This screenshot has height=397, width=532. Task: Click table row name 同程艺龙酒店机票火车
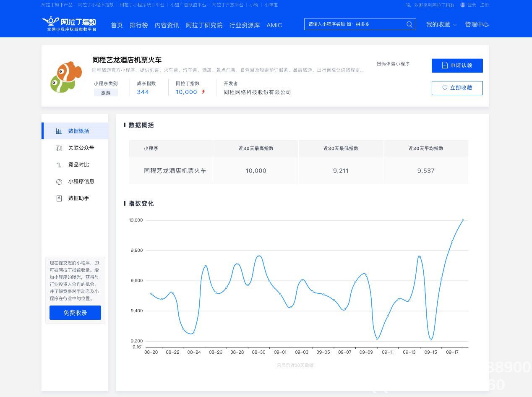(175, 171)
